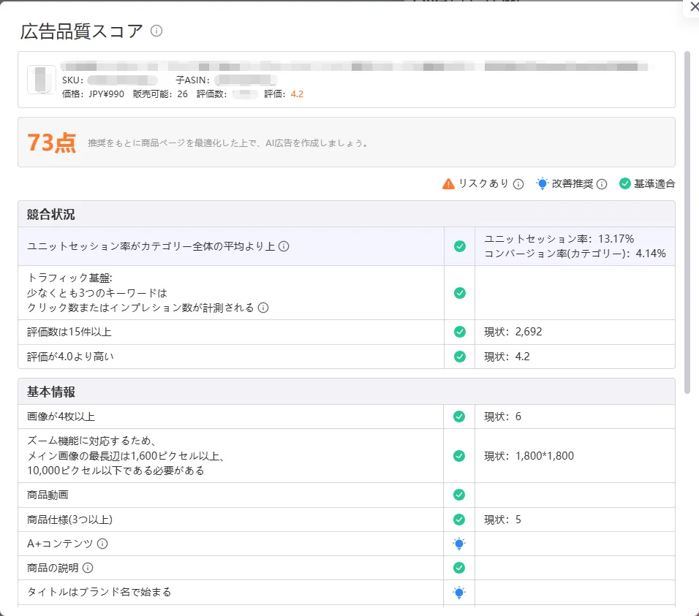This screenshot has width=699, height=616.
Task: Click green check for 商品動画 row
Action: (459, 495)
